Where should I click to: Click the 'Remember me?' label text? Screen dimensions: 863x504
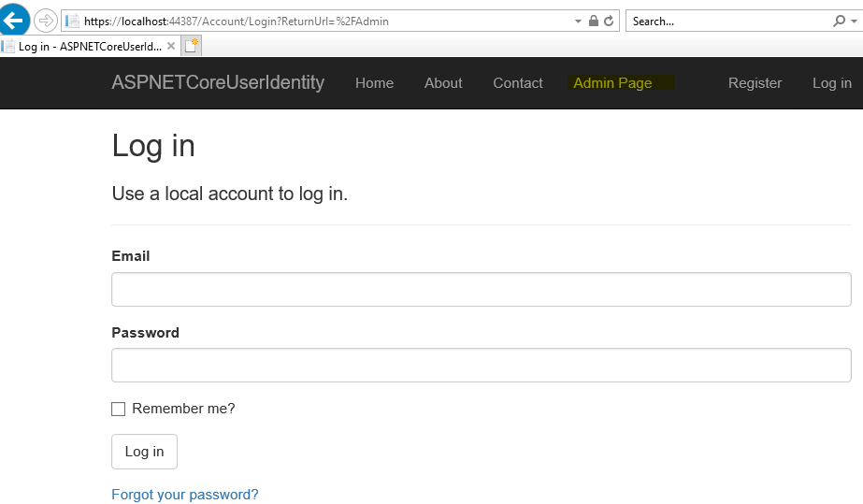tap(183, 409)
